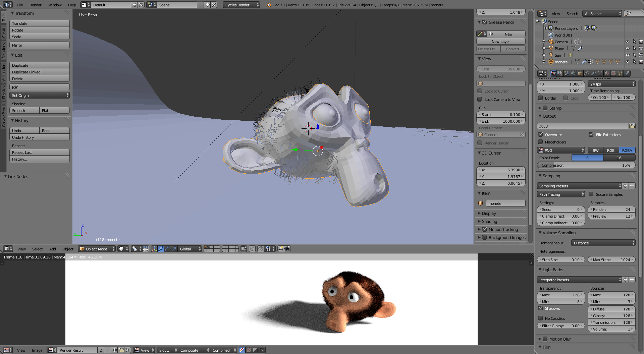The width and height of the screenshot is (644, 354).
Task: Open the World properties tab (globe icon)
Action: (573, 73)
